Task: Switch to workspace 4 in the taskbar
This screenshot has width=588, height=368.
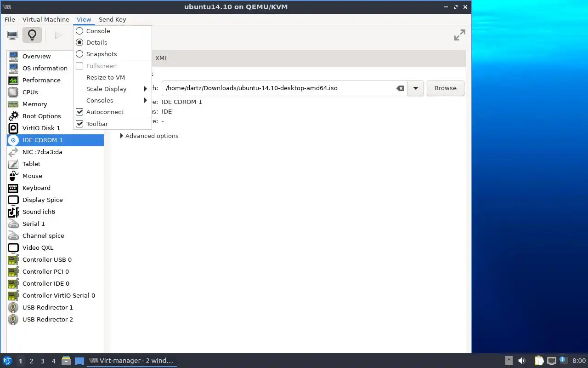Action: pos(53,361)
